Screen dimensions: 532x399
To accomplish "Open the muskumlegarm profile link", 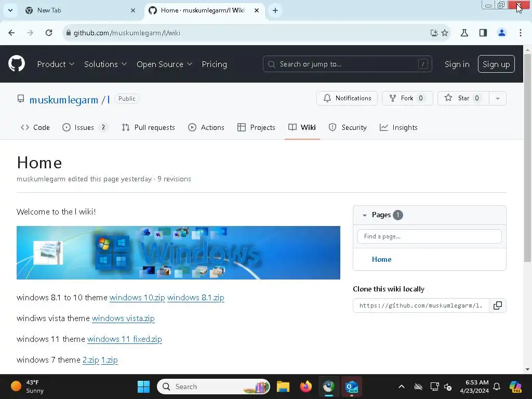I will pos(64,100).
